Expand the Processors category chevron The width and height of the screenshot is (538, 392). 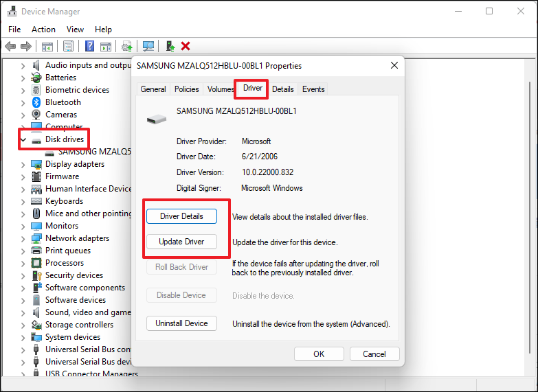tap(23, 264)
